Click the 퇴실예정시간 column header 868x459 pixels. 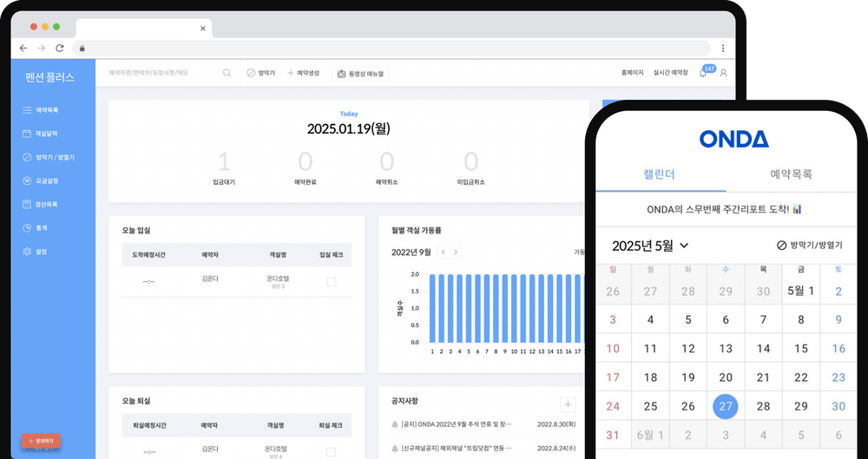coord(148,426)
